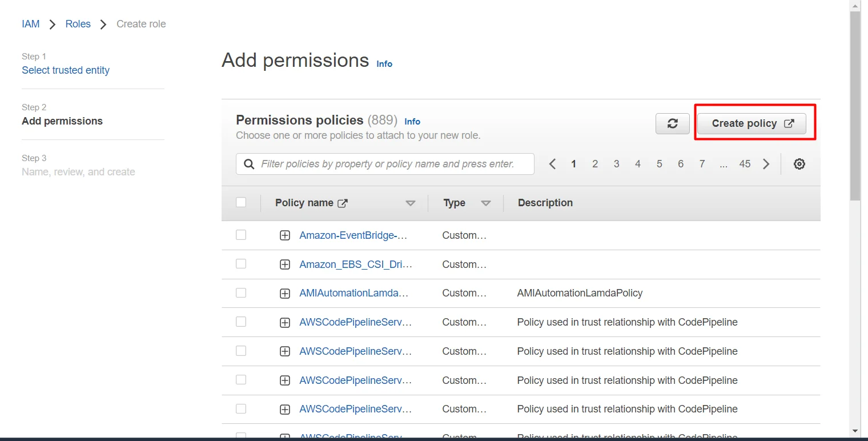Check the AMIAutomationLamda policy checkbox
Screen dimensions: 868x441
(x=241, y=292)
